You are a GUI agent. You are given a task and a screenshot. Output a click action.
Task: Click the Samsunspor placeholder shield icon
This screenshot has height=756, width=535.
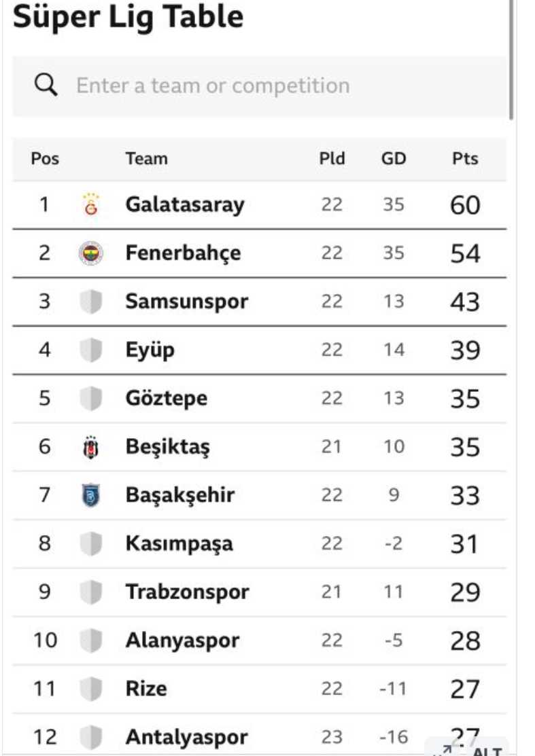click(x=90, y=302)
